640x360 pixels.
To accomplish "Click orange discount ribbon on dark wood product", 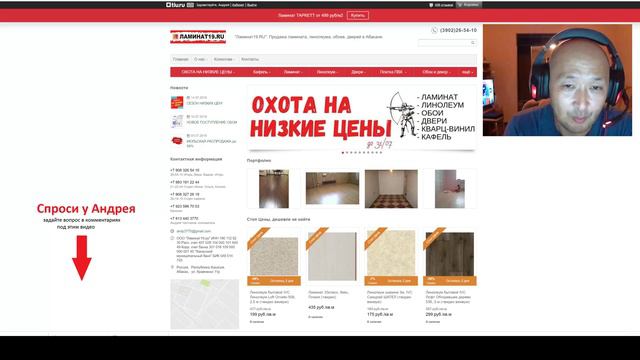I will pyautogui.click(x=434, y=238).
